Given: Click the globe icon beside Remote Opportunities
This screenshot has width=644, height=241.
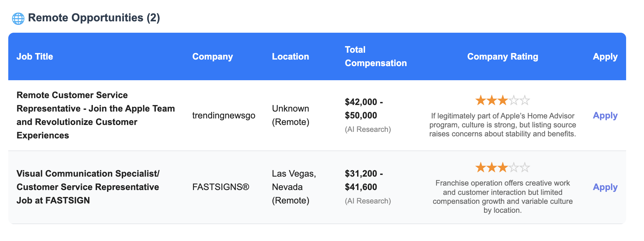Looking at the screenshot, I should [18, 18].
